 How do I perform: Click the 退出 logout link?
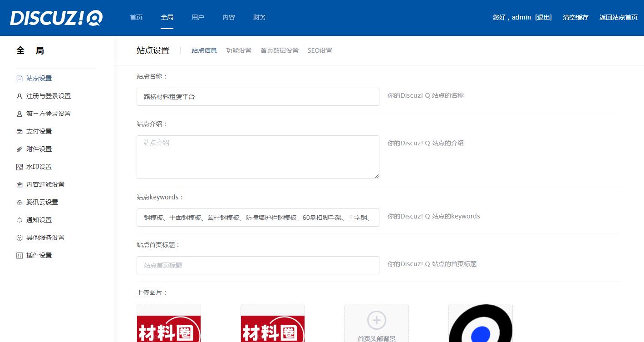click(x=543, y=18)
